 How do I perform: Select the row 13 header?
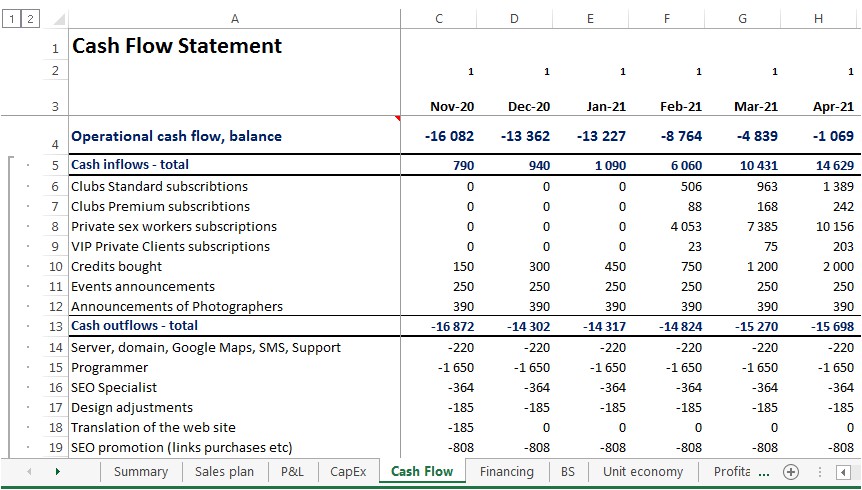point(55,326)
